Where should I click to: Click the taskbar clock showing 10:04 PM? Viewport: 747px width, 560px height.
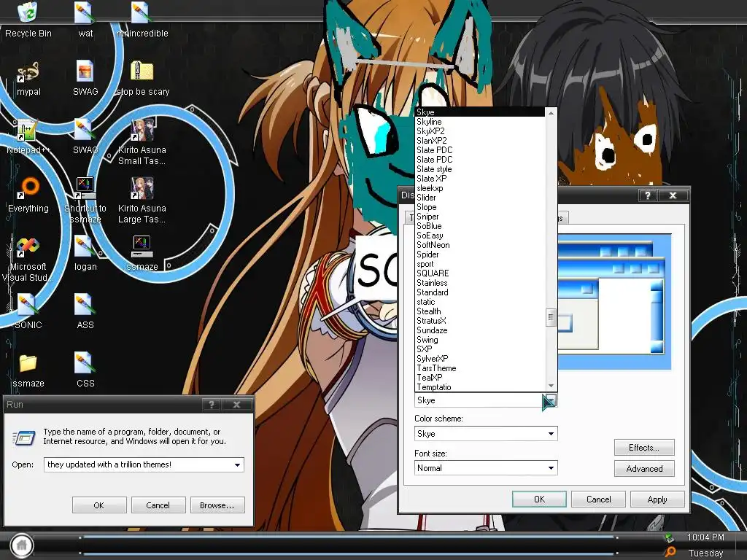tap(705, 537)
